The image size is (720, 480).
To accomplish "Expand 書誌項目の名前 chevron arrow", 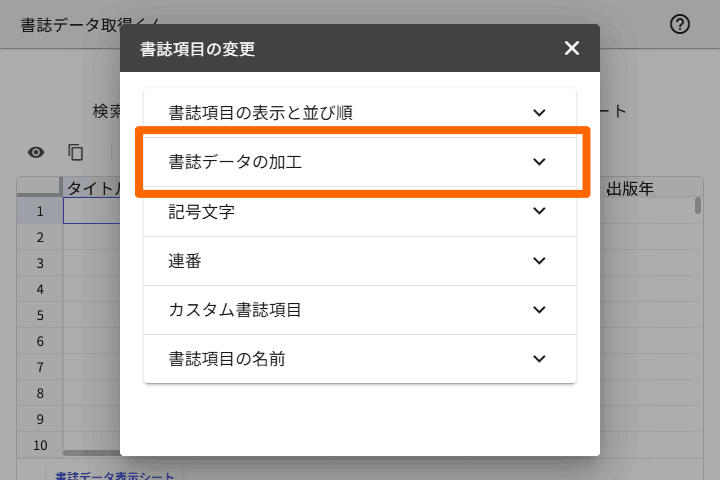I will click(x=540, y=358).
